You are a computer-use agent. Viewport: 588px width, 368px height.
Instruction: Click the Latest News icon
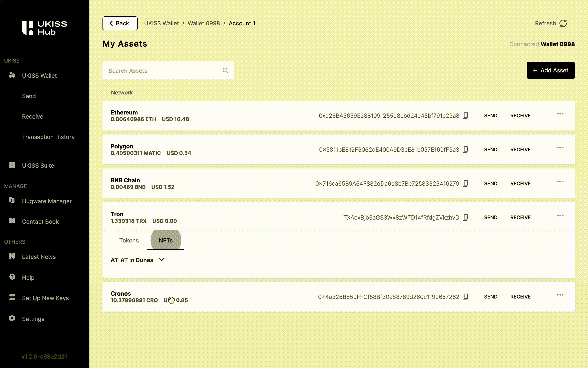[x=12, y=256]
